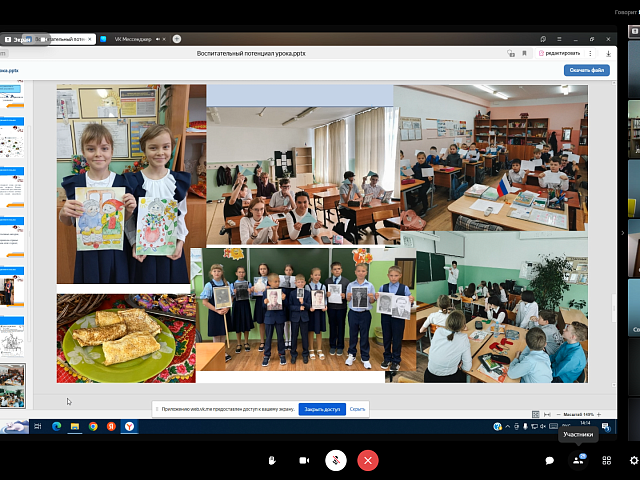640x480 pixels.
Task: Toggle the camera in the call bar
Action: pos(304,460)
